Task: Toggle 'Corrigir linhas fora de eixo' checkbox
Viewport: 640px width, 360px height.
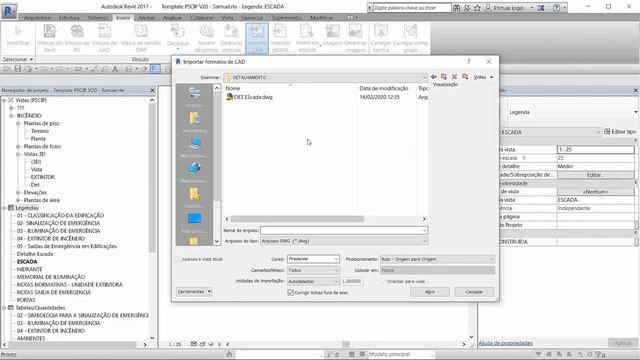Action: pos(291,292)
